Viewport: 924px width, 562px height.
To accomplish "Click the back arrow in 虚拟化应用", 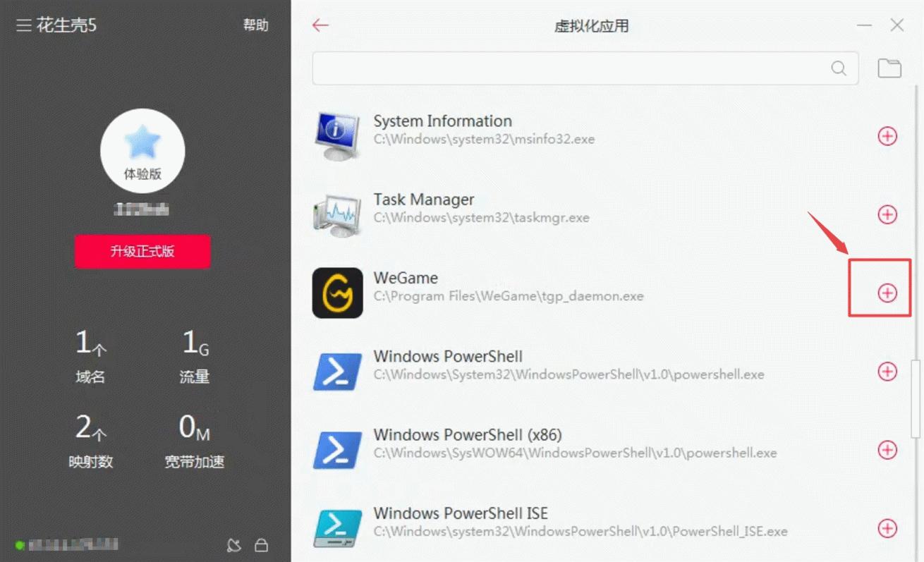I will point(320,25).
